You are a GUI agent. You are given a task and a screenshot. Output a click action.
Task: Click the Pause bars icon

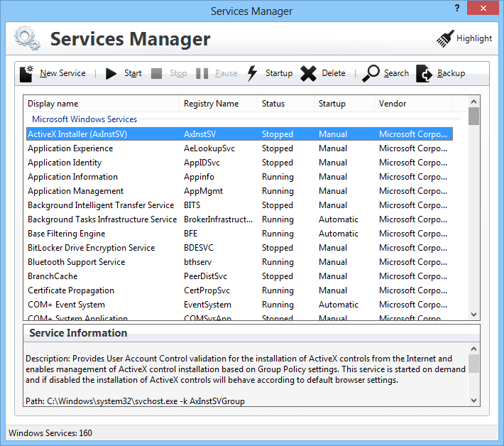click(202, 73)
